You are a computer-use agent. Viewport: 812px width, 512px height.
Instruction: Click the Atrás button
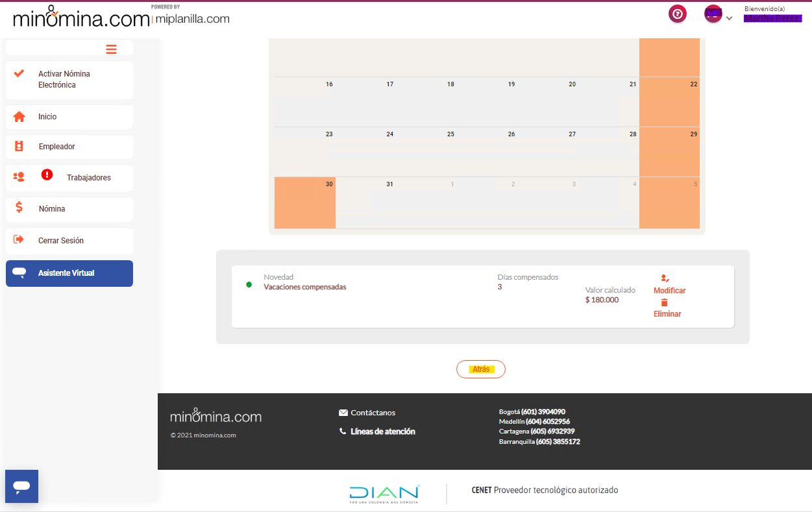coord(481,369)
